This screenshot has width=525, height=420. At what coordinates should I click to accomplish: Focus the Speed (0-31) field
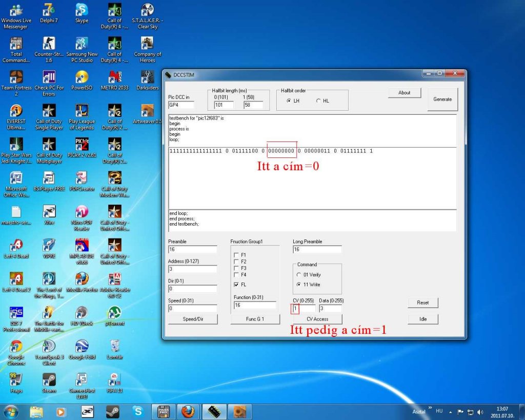point(193,309)
